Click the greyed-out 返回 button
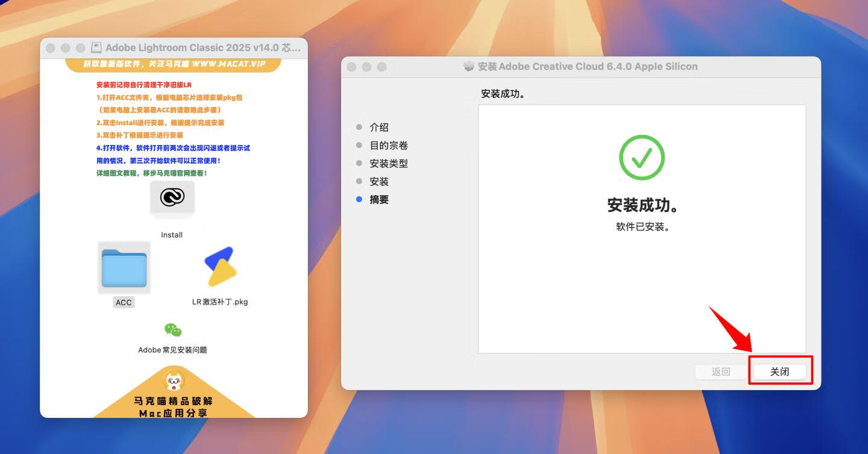Viewport: 868px width, 454px height. coord(721,372)
